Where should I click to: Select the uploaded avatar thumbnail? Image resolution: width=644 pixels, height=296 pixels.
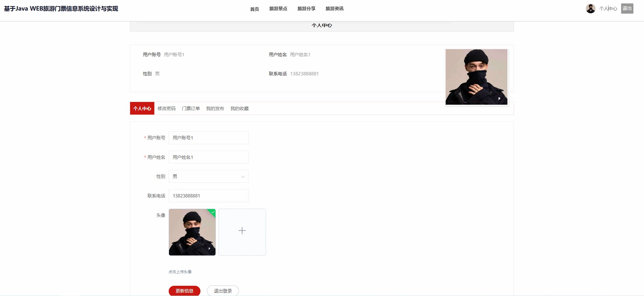coord(192,232)
